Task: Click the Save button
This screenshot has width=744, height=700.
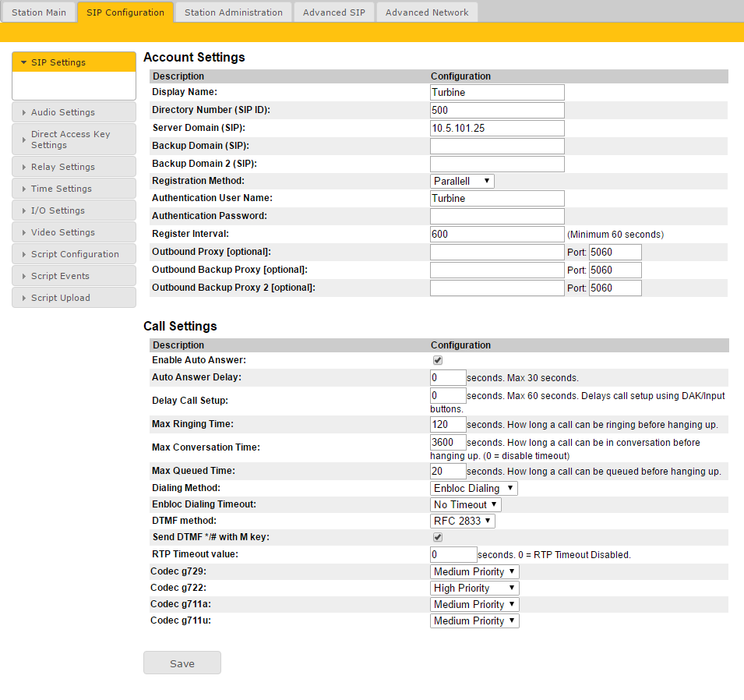Action: (182, 663)
